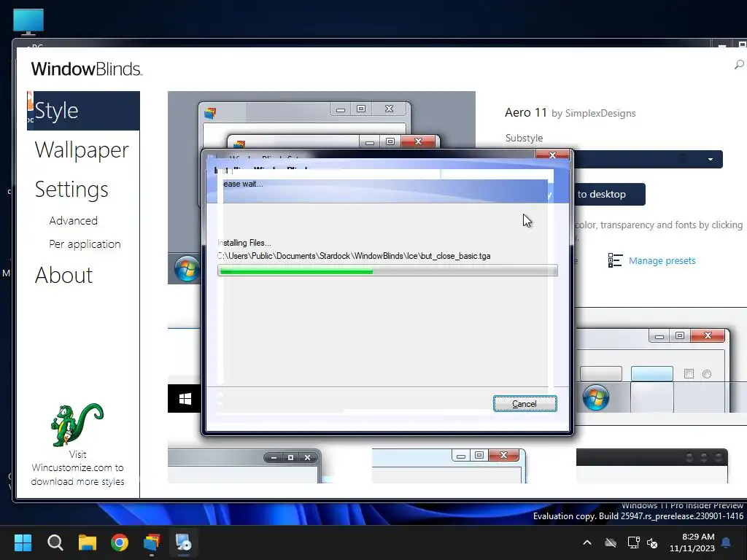Click the muted volume tray icon
747x560 pixels.
click(x=652, y=542)
